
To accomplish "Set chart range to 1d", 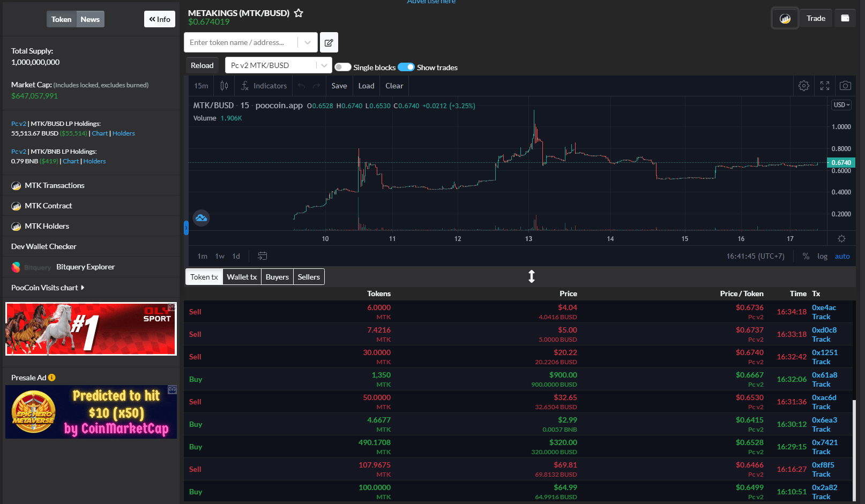I will click(236, 256).
